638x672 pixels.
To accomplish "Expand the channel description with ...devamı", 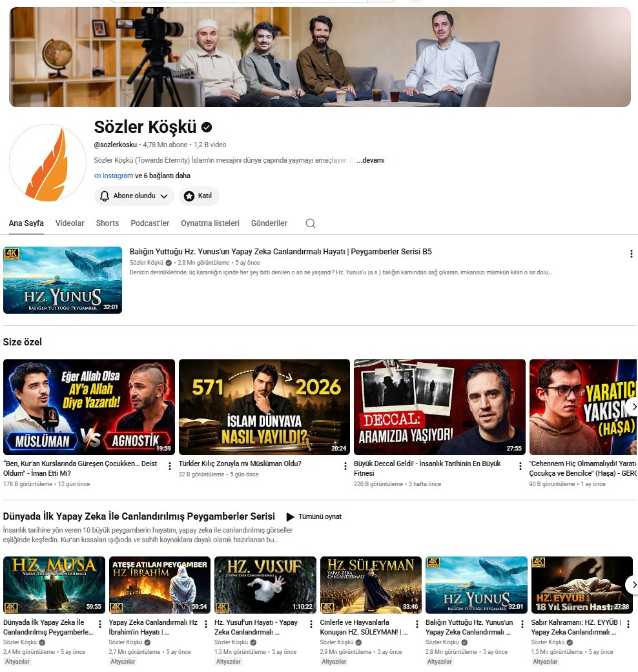I will 371,160.
